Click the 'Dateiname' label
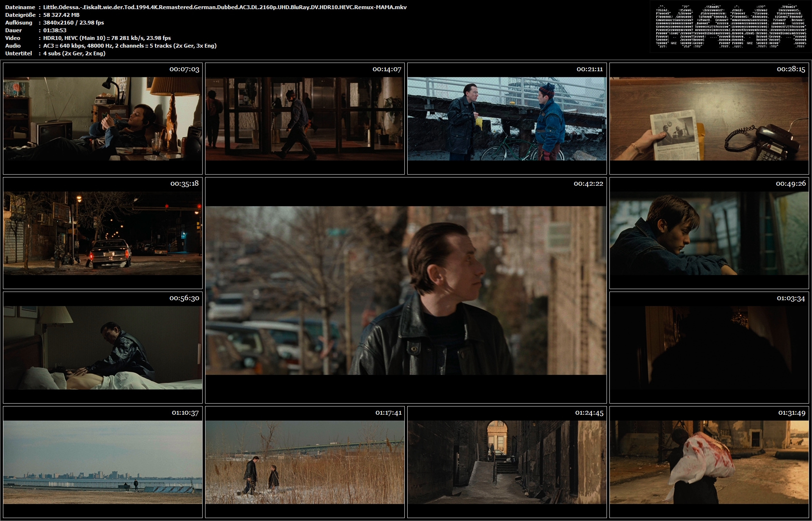This screenshot has height=521, width=812. (x=20, y=7)
